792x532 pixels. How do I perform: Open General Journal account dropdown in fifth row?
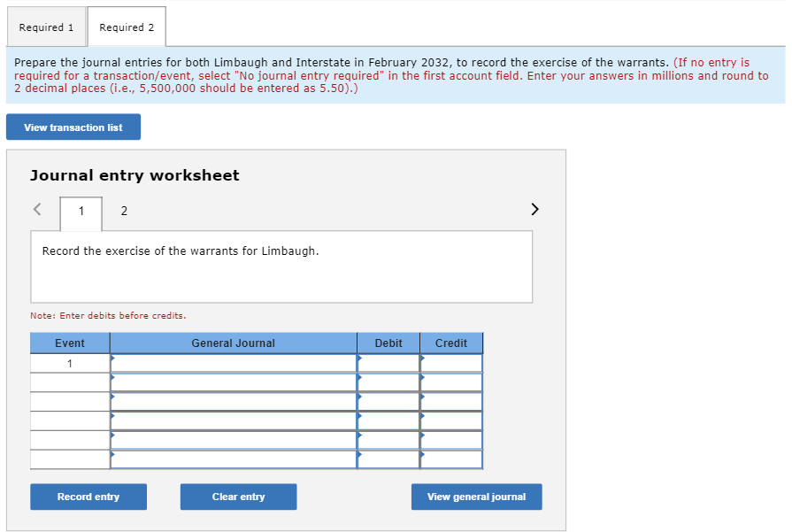pos(234,440)
